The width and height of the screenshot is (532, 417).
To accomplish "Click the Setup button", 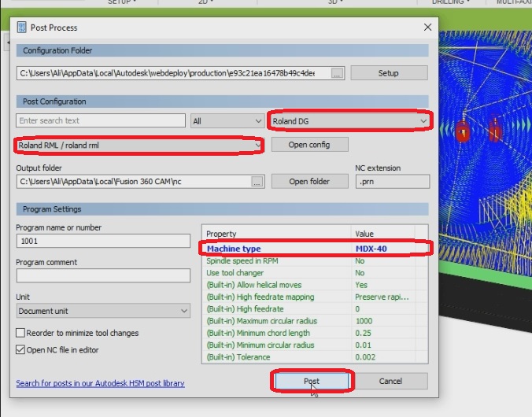I will [389, 73].
